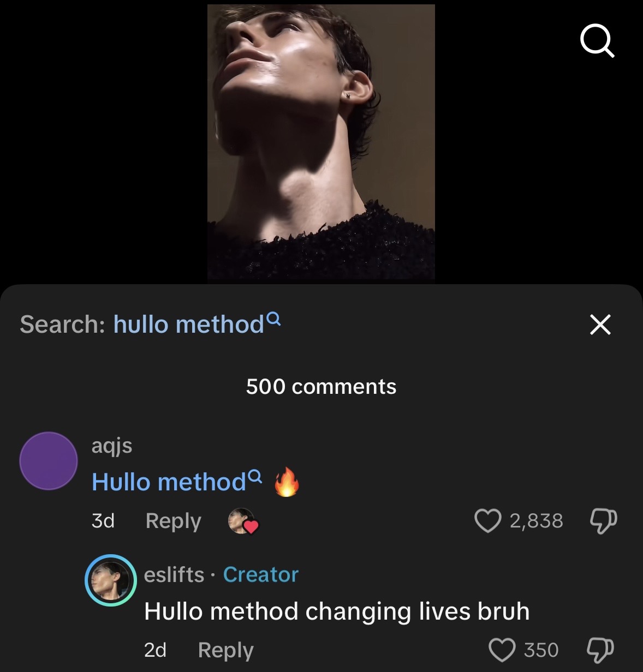The image size is (643, 672).
Task: Close the comments panel with X
Action: (600, 325)
